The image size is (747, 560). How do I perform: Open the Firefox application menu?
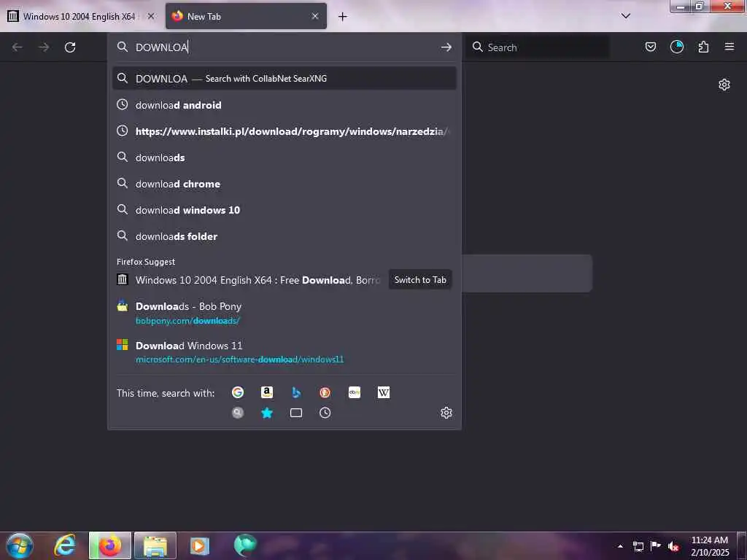point(729,47)
